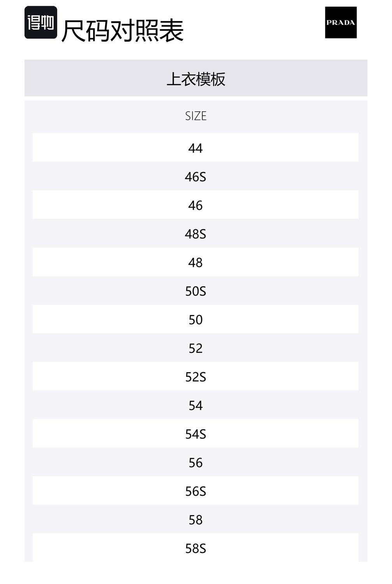
Task: Click the 得物 app logo icon
Action: tap(41, 23)
